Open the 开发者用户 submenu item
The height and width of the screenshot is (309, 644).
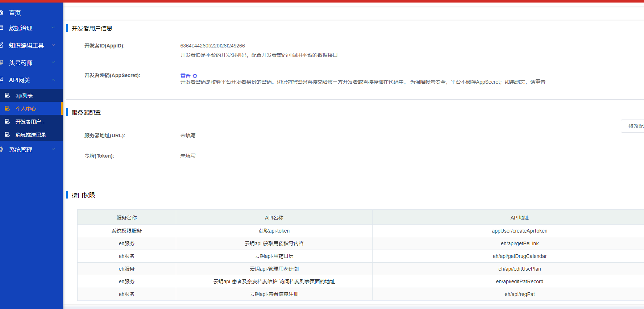point(31,121)
